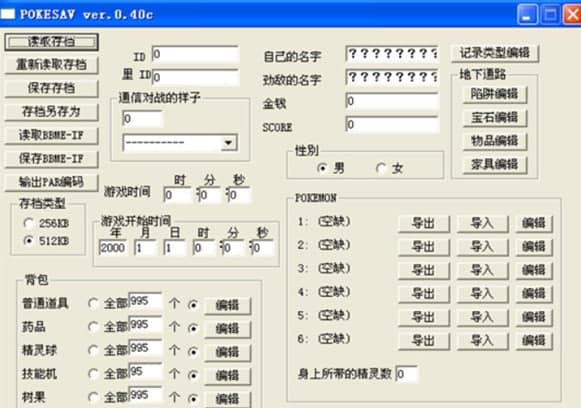Click the POKESAV title bar app icon
The height and width of the screenshot is (408, 581).
point(8,14)
